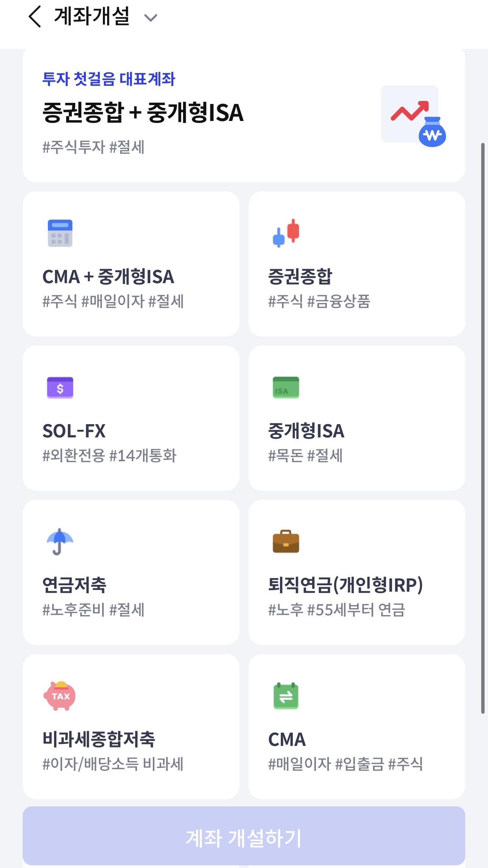
Task: Click the green CMA transfer calendar icon
Action: point(286,696)
